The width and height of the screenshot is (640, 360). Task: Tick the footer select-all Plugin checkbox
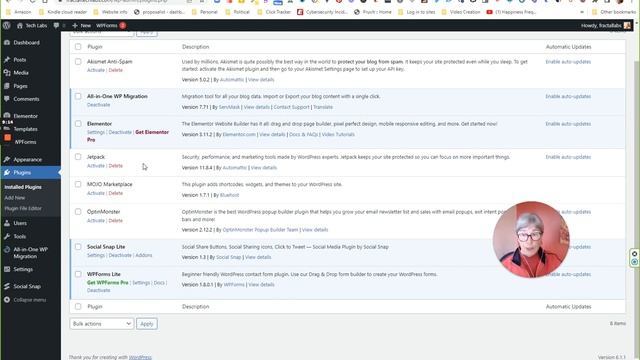(78, 306)
